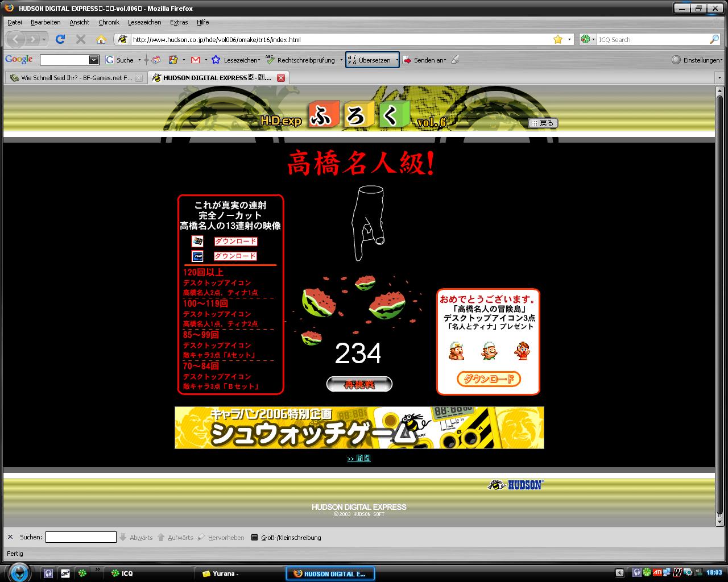Viewport: 728px width, 582px height.
Task: Open the Übersetzen dropdown arrow
Action: click(x=396, y=60)
